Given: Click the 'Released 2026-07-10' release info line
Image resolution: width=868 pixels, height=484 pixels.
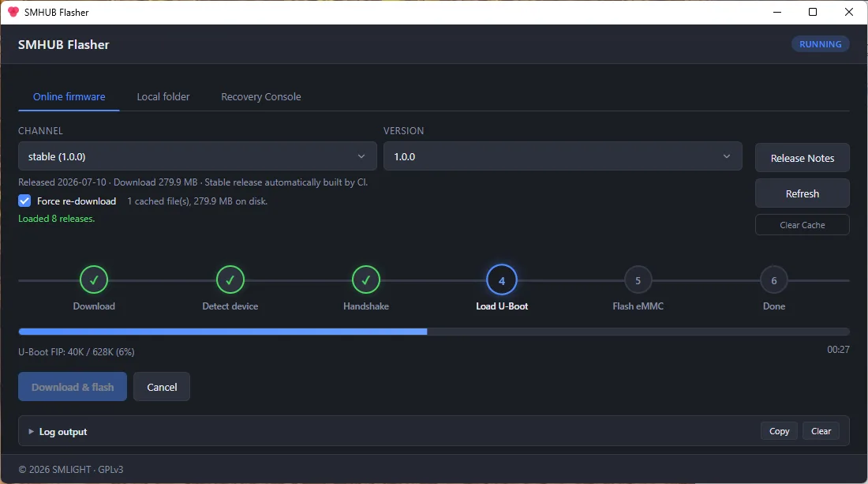Looking at the screenshot, I should [x=193, y=182].
